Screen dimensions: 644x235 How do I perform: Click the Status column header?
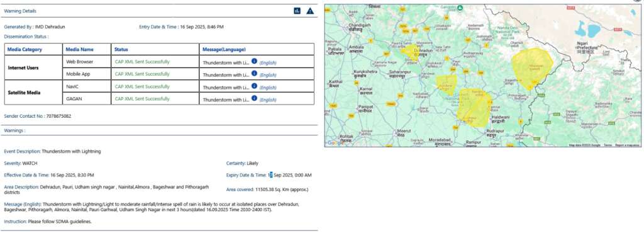[121, 49]
